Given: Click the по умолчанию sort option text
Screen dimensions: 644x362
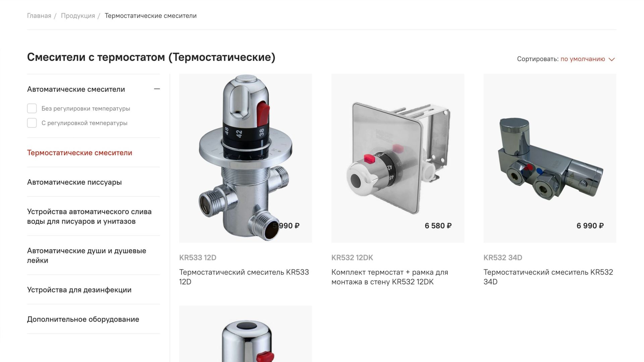Looking at the screenshot, I should (x=583, y=59).
